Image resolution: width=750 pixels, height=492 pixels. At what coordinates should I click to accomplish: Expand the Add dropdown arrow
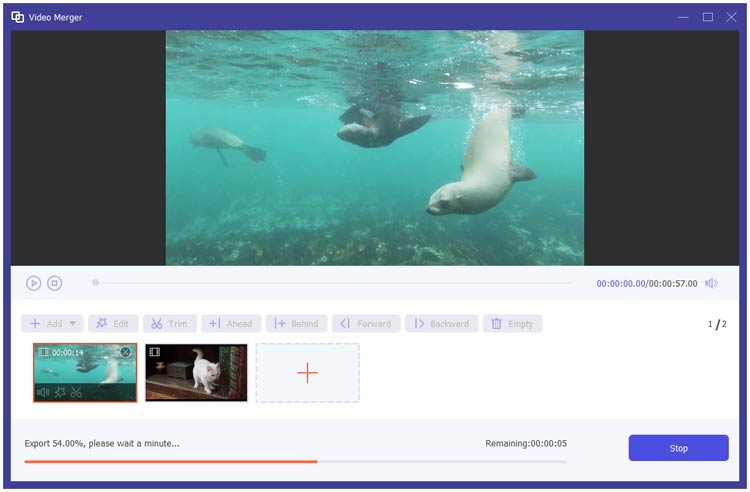coord(73,324)
